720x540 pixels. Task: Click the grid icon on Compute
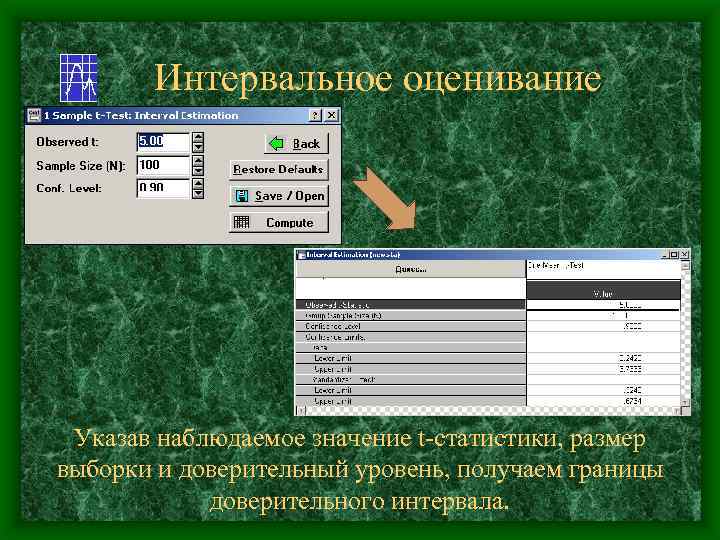[241, 222]
